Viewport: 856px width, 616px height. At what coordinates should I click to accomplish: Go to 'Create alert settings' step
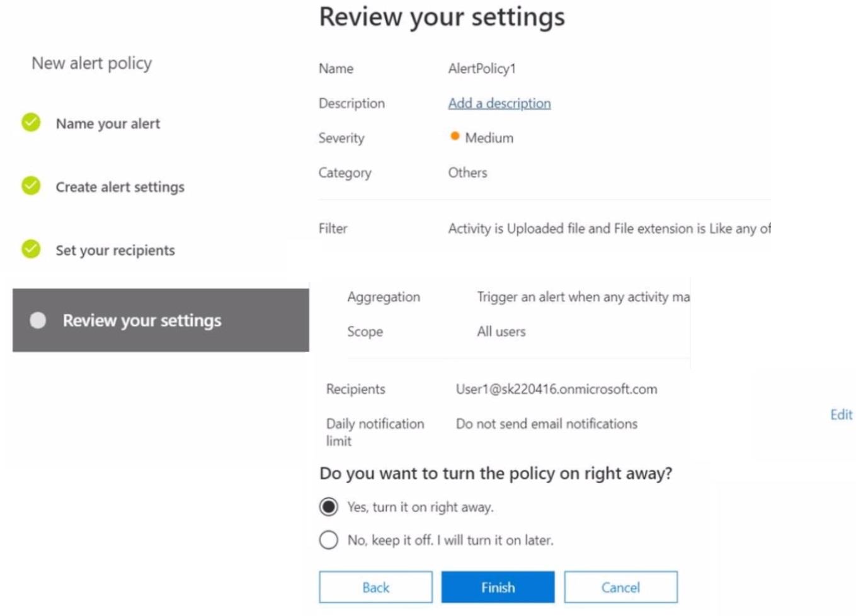[120, 187]
